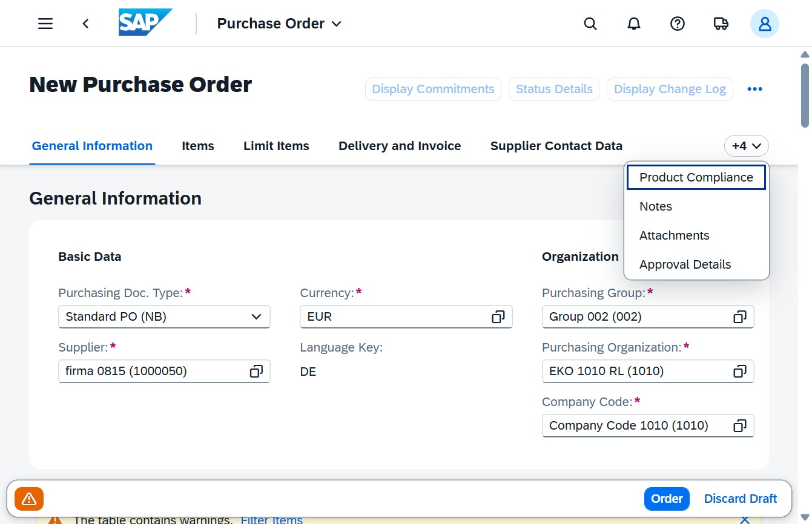Click the scrollbar down arrow
The image size is (812, 524).
click(x=805, y=518)
